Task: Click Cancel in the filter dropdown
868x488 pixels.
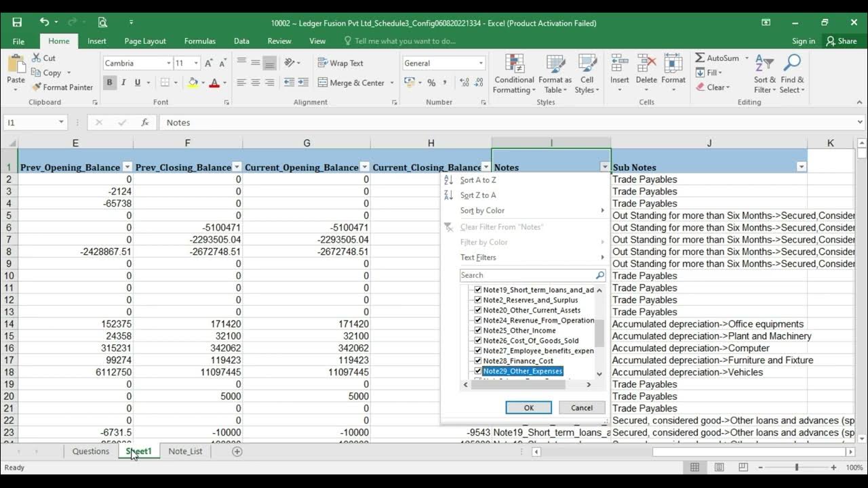Action: 582,408
